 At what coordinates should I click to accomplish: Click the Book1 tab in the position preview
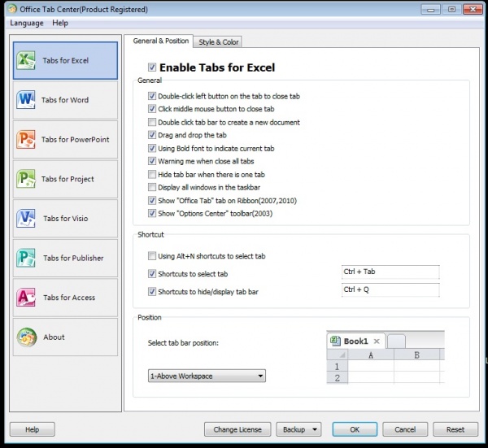click(x=356, y=341)
